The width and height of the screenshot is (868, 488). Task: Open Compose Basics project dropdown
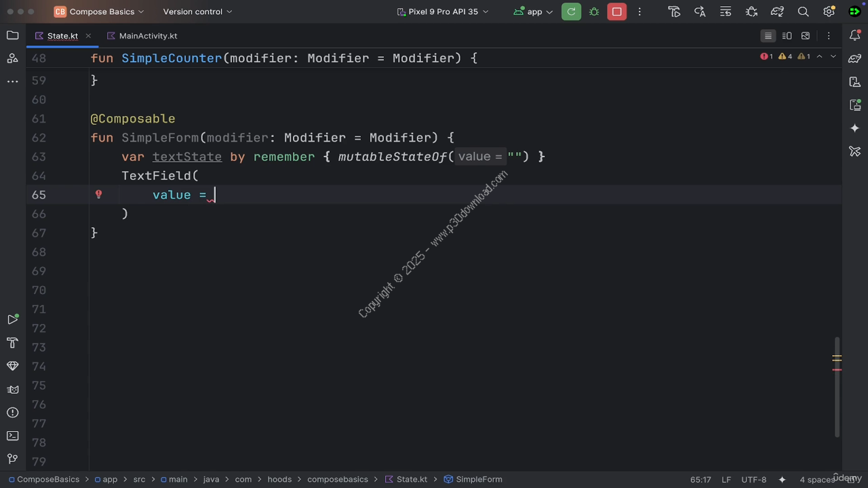point(99,12)
